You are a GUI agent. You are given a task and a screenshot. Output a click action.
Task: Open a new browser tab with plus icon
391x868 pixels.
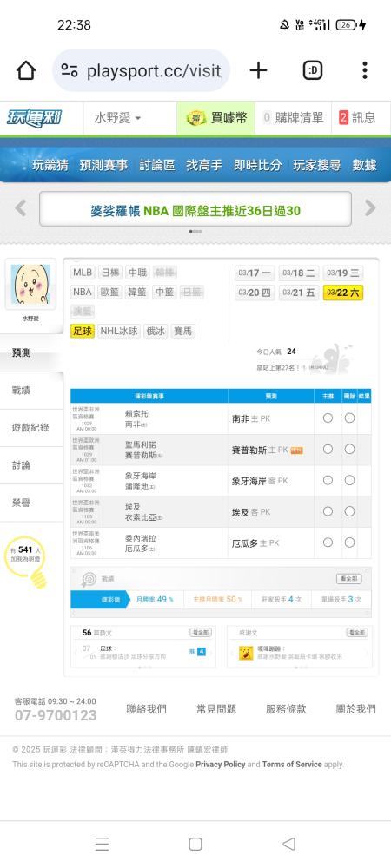(258, 70)
